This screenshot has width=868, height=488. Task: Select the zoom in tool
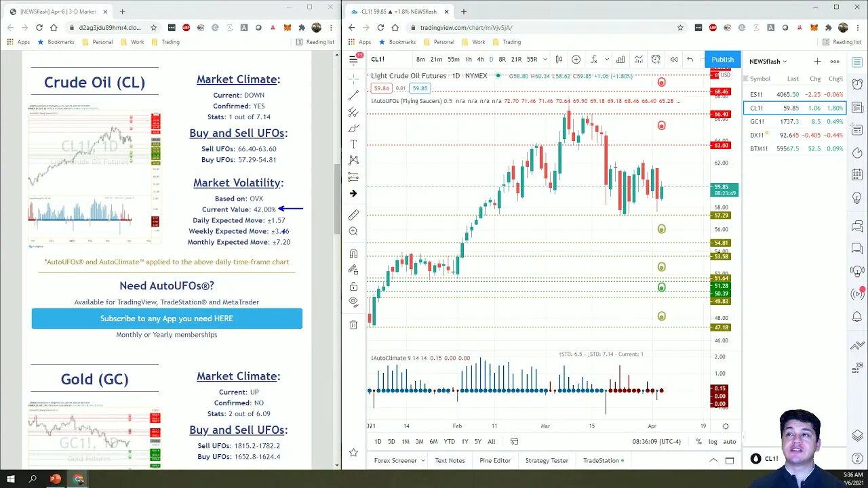(353, 231)
